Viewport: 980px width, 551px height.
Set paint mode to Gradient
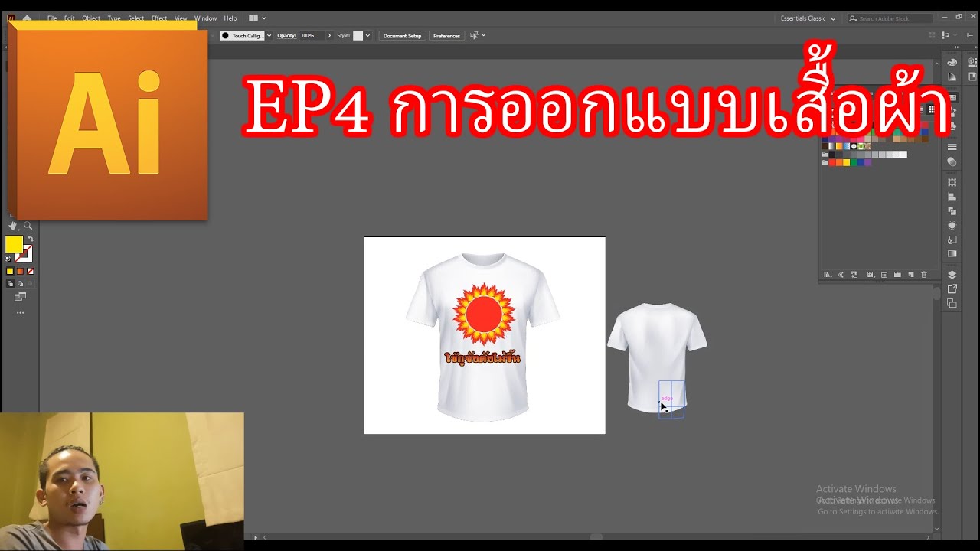(x=20, y=271)
